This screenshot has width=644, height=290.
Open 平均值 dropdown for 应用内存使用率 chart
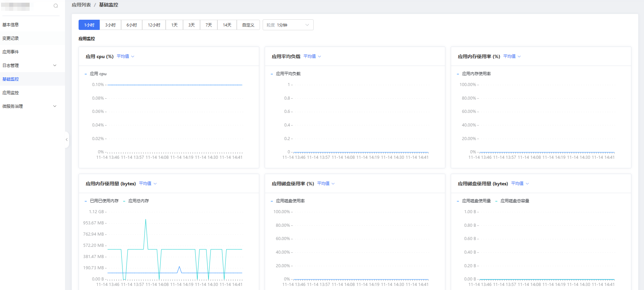point(512,56)
